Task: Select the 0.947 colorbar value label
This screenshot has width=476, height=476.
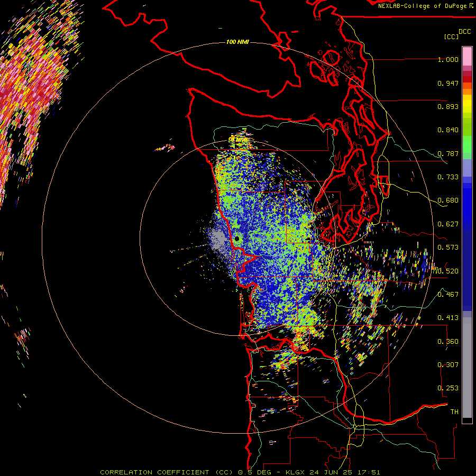Action: coord(448,83)
